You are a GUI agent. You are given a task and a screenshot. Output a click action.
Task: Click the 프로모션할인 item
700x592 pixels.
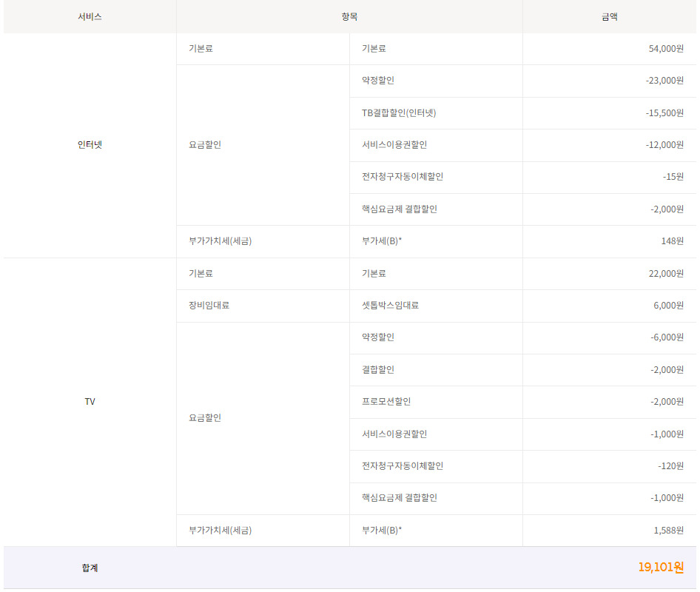(x=386, y=402)
